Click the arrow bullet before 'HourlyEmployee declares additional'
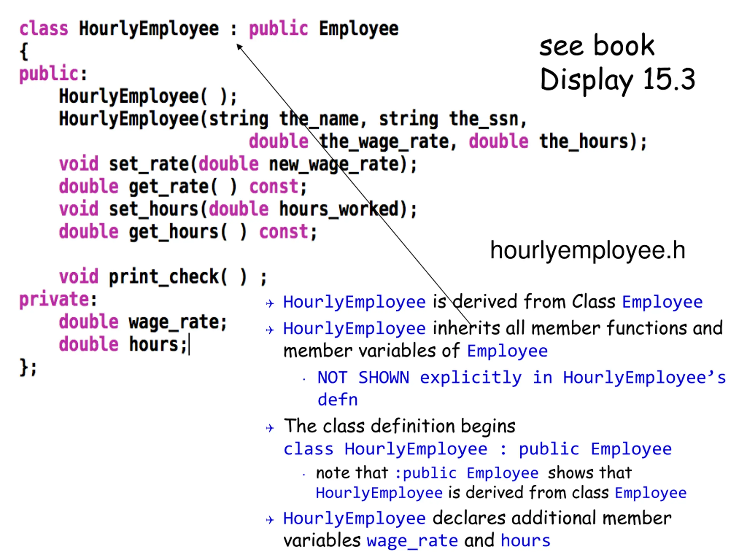The height and width of the screenshot is (560, 747). [270, 520]
